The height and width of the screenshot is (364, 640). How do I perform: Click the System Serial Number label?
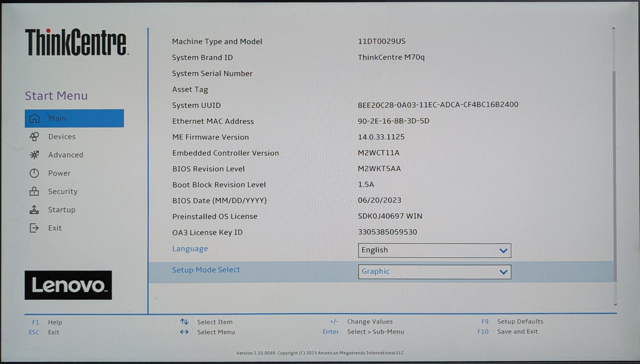click(212, 74)
